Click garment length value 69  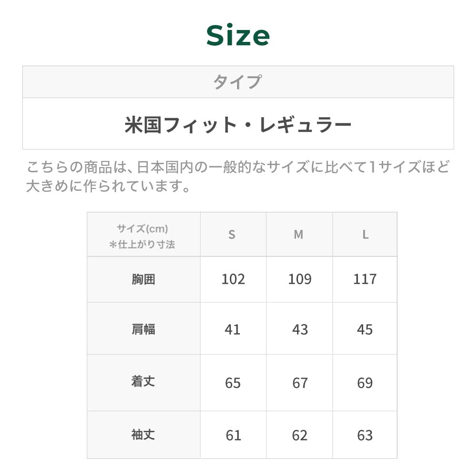[365, 383]
